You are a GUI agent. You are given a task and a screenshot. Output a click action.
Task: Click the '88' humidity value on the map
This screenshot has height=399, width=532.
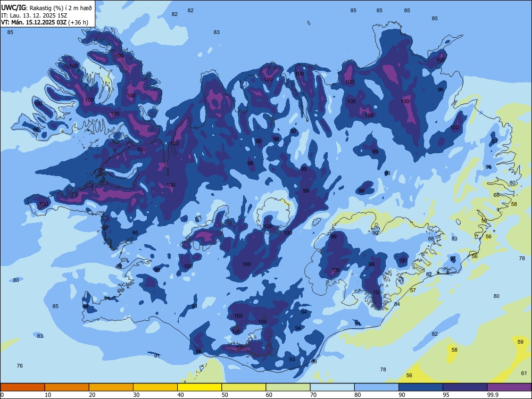tap(431, 238)
